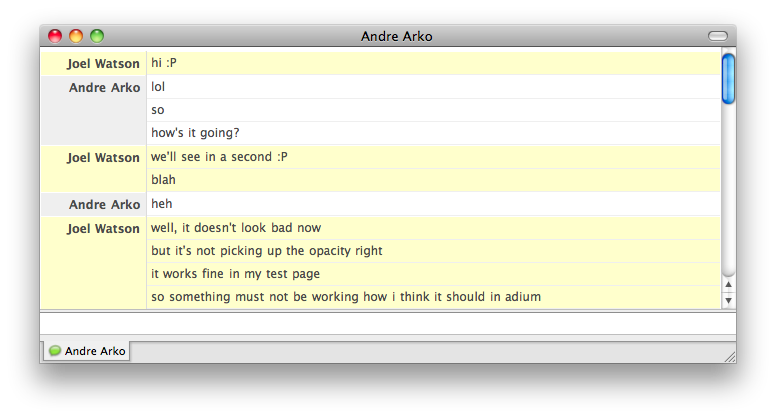Image resolution: width=776 pixels, height=418 pixels.
Task: Click in the message input field
Action: point(388,324)
